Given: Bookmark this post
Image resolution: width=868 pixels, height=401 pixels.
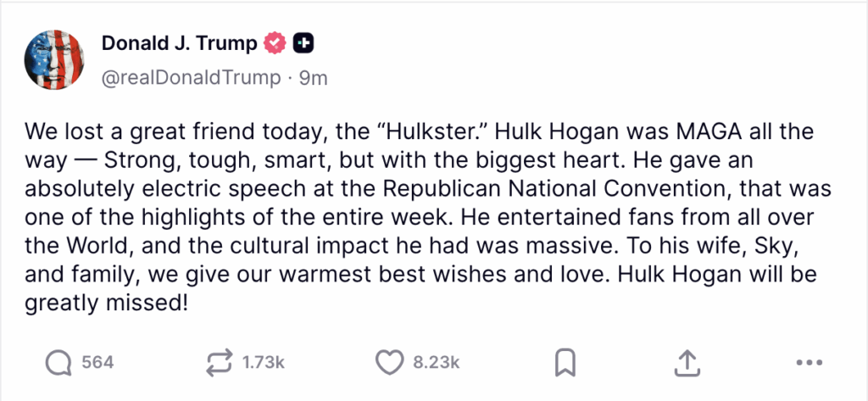Looking at the screenshot, I should click(565, 363).
